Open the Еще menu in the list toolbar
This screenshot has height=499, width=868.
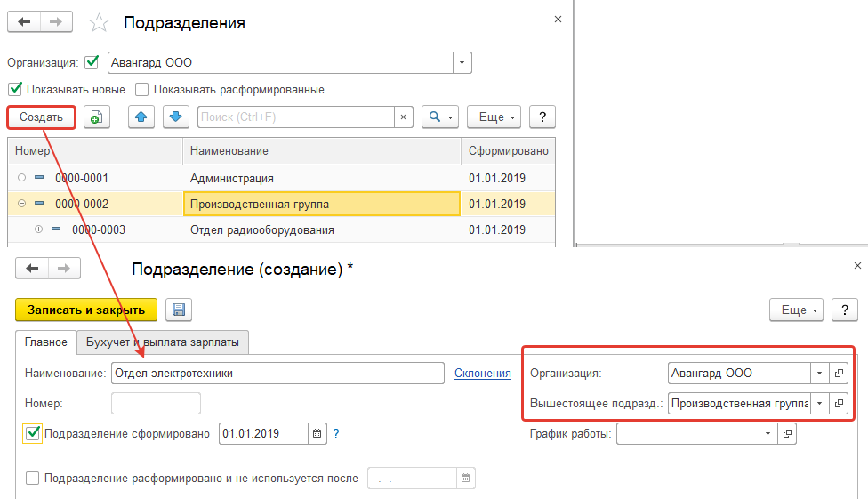click(x=494, y=117)
